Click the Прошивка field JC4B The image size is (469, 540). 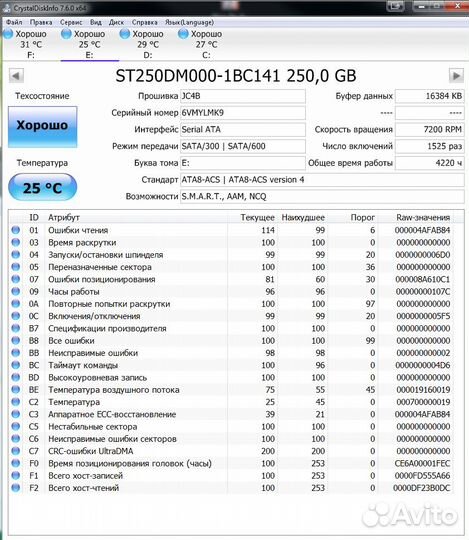coord(243,96)
